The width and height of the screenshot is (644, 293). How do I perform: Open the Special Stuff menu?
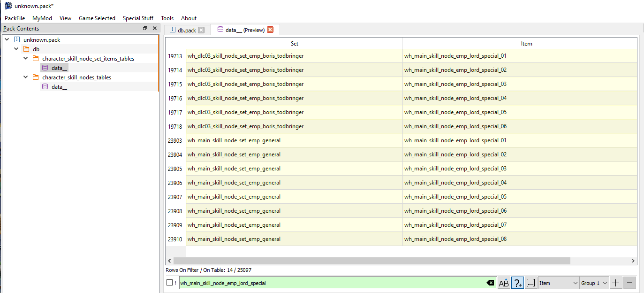point(138,18)
